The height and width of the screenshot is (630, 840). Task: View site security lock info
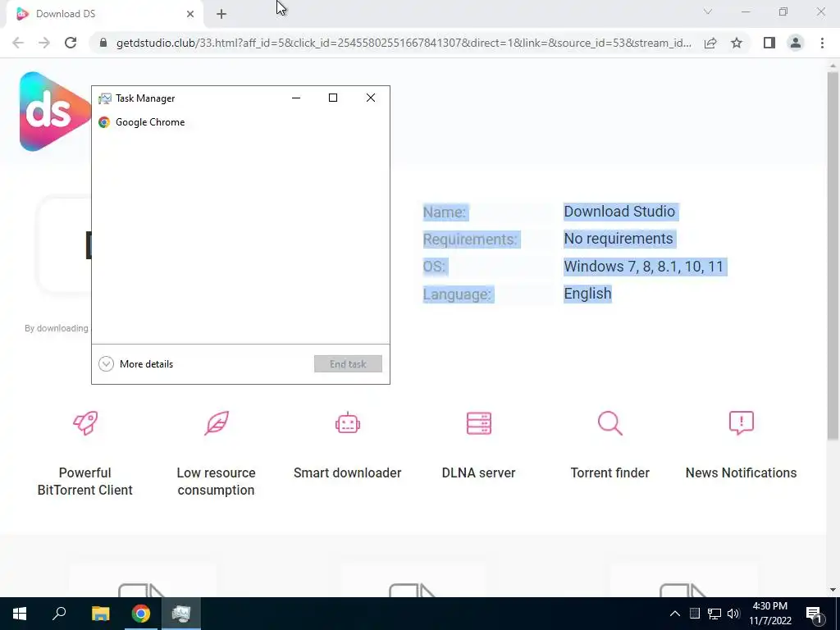coord(103,43)
